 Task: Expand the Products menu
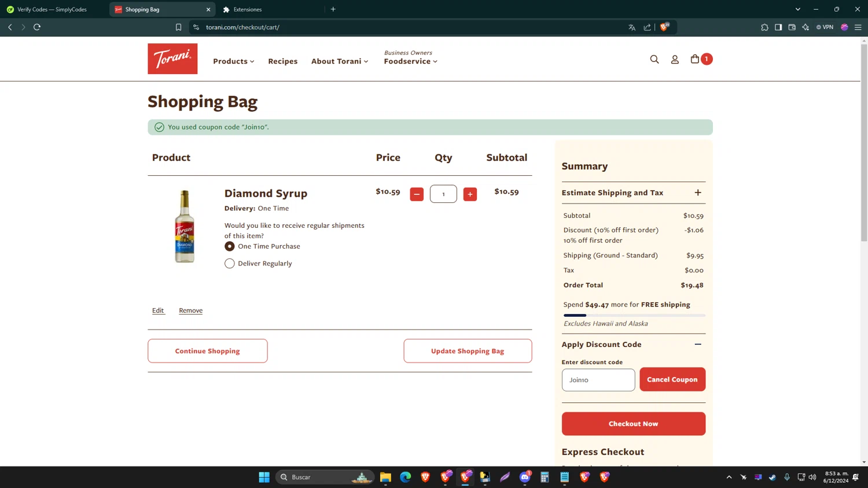pos(234,61)
